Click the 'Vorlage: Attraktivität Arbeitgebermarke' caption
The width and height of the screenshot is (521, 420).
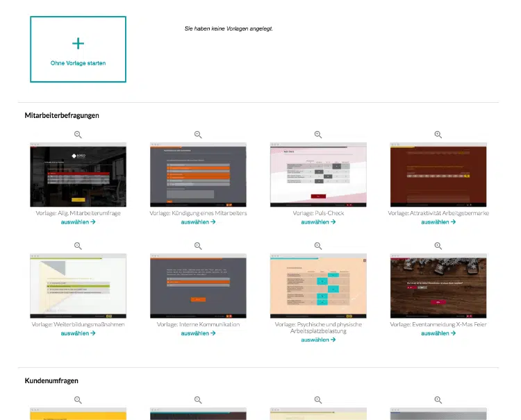[x=438, y=213]
